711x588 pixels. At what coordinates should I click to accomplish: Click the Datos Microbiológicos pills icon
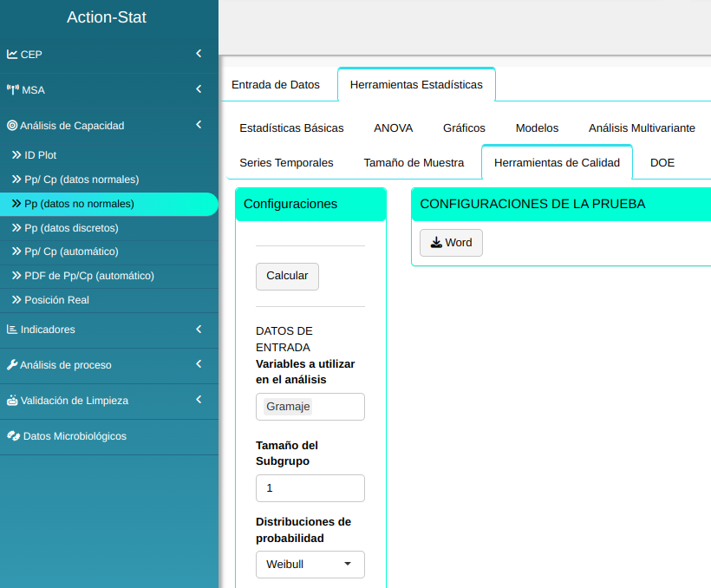[13, 436]
